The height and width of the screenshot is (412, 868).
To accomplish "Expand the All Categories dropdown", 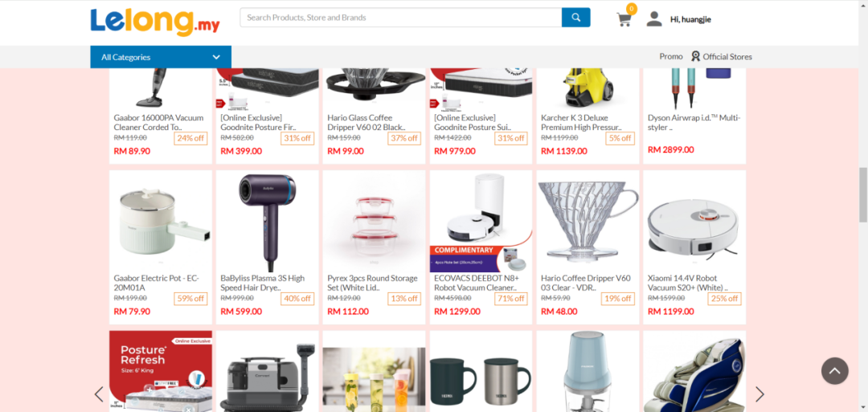I will (x=161, y=57).
